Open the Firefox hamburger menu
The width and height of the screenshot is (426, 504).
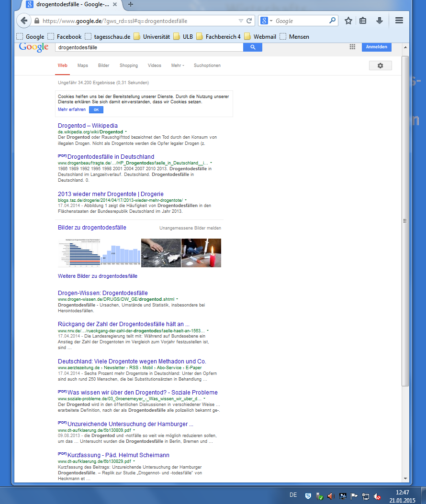[x=399, y=21]
